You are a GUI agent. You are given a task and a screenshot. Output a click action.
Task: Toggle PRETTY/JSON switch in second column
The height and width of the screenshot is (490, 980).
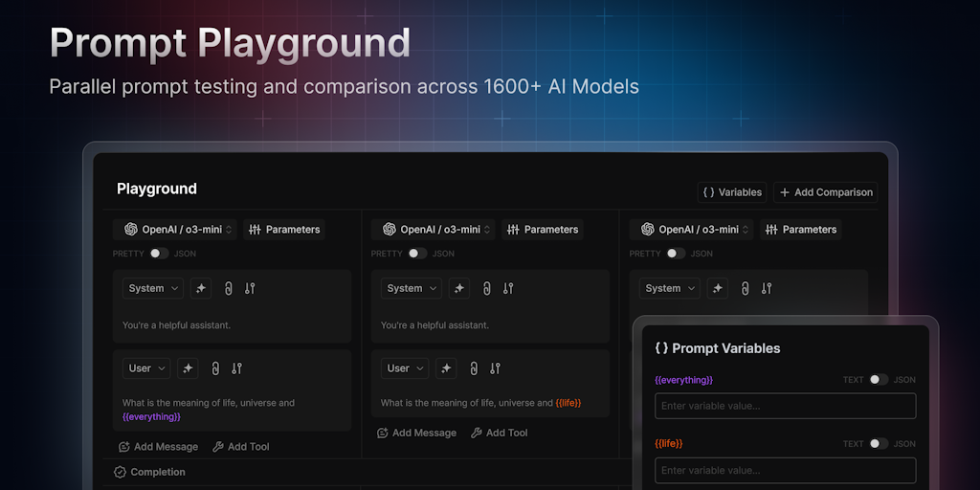coord(417,253)
